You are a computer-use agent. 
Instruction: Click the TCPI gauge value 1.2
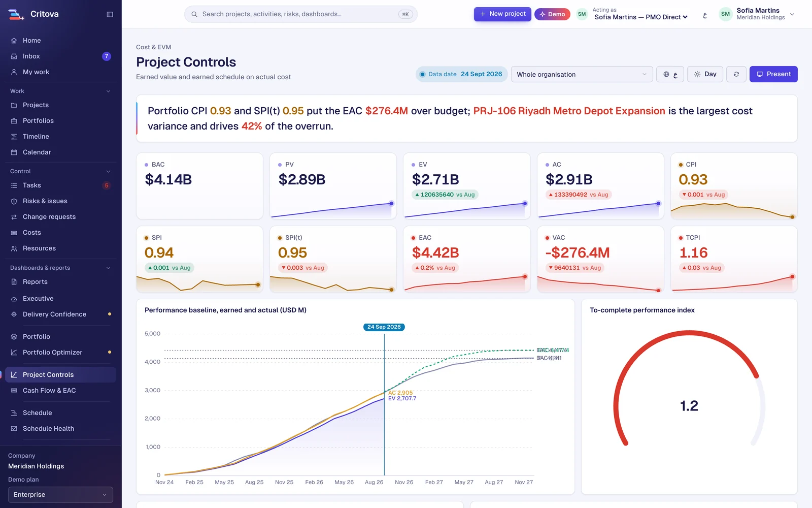click(x=689, y=406)
